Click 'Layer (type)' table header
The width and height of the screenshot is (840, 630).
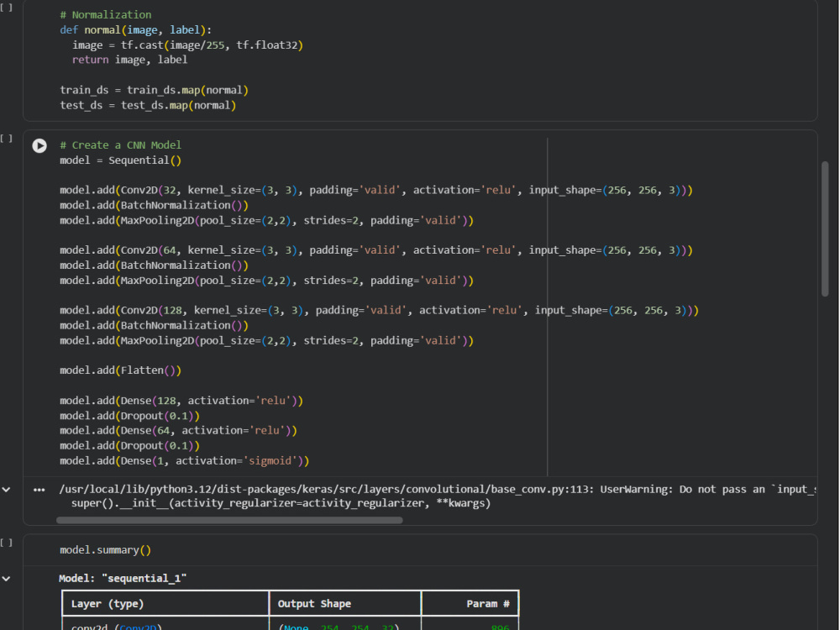tap(108, 604)
